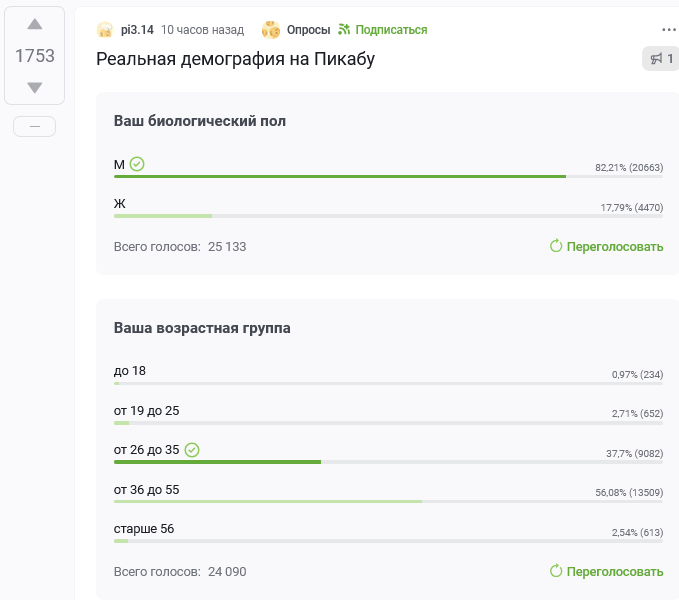This screenshot has width=679, height=600.
Task: Collapse the post using the minus button
Action: click(35, 126)
